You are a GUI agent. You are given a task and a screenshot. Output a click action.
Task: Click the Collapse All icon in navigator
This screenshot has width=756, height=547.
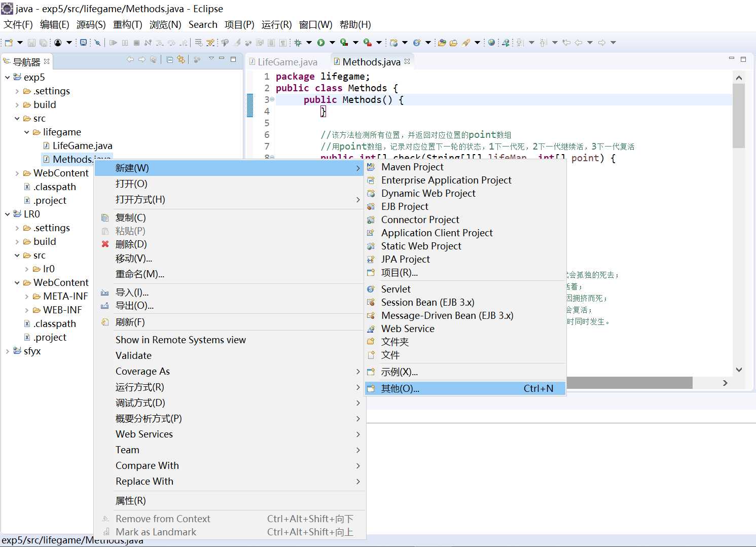tap(170, 60)
